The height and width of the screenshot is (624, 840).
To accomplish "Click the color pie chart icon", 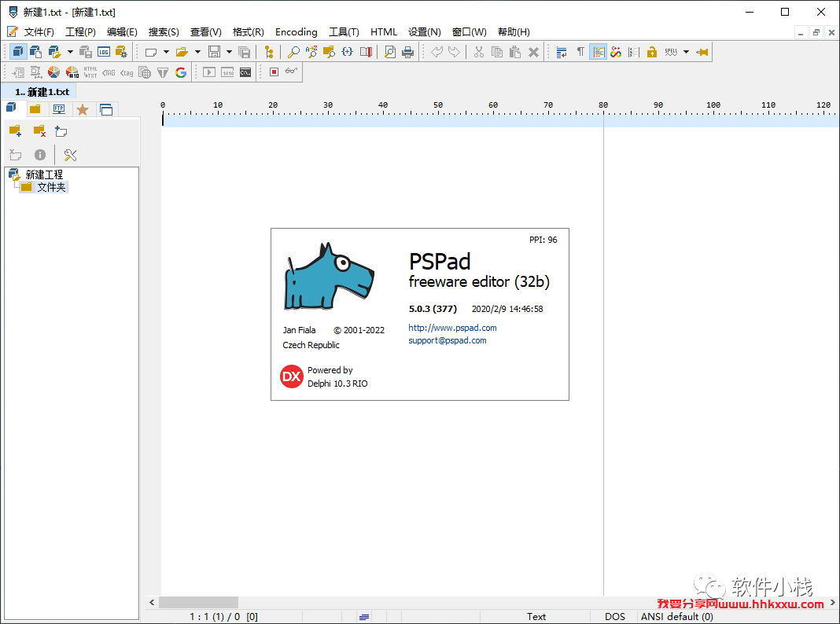I will click(54, 72).
